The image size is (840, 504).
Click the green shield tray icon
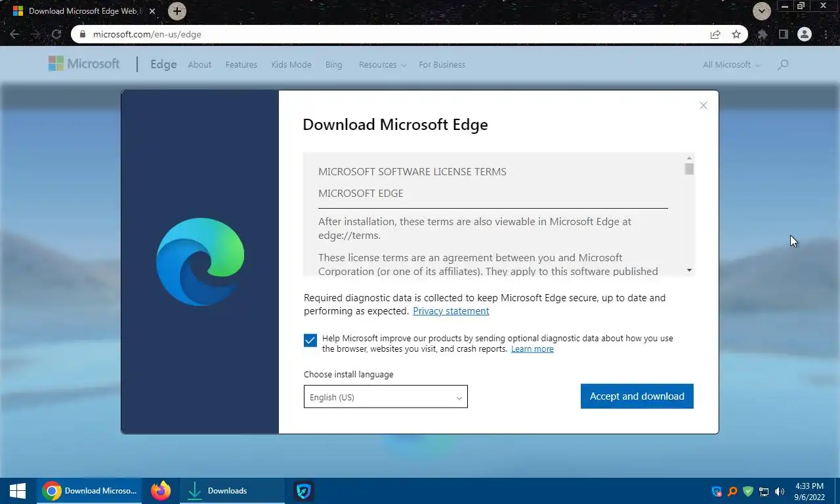(748, 492)
